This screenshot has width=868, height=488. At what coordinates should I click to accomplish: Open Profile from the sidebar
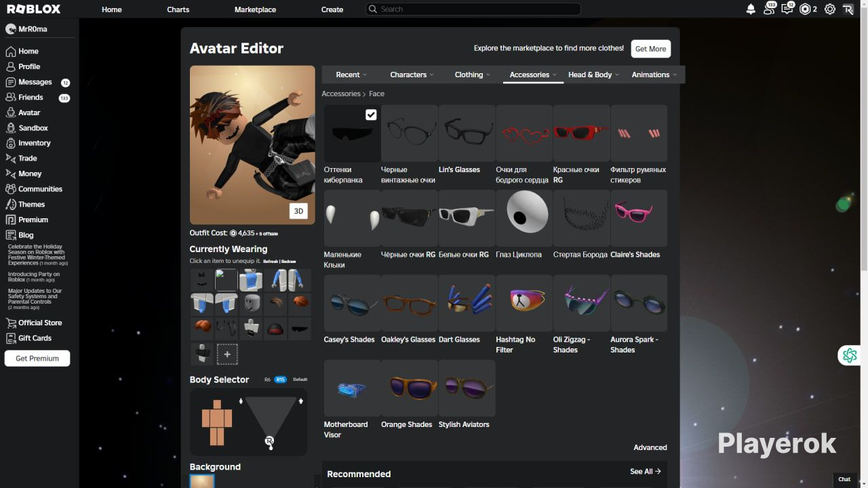click(23, 66)
